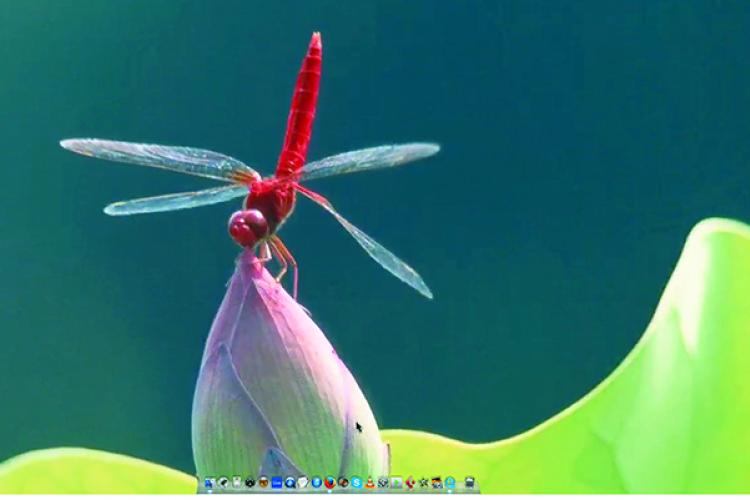The height and width of the screenshot is (500, 750).
Task: Open the white paper icon right of QuickTime
Action: 303,482
